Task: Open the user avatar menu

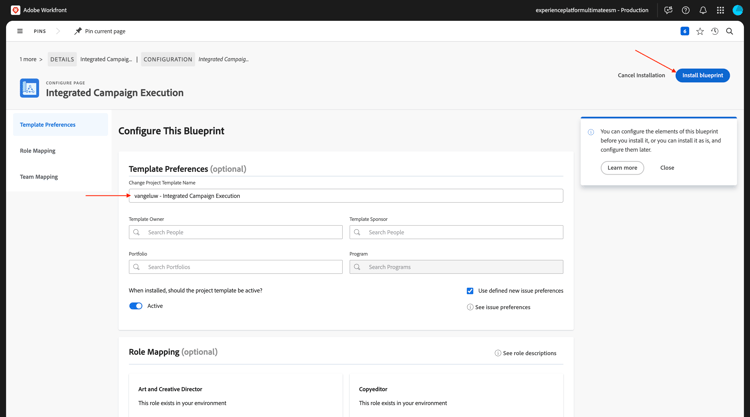Action: coord(738,10)
